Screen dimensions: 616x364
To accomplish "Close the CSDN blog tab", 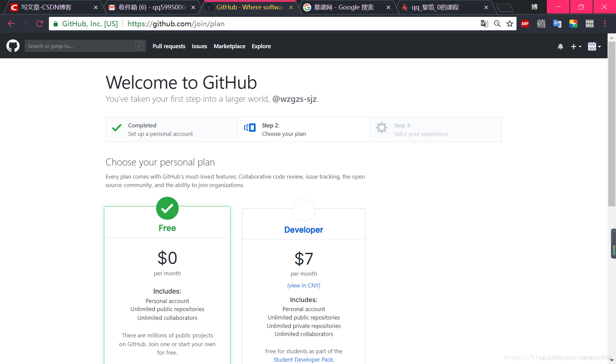I will 96,7.
